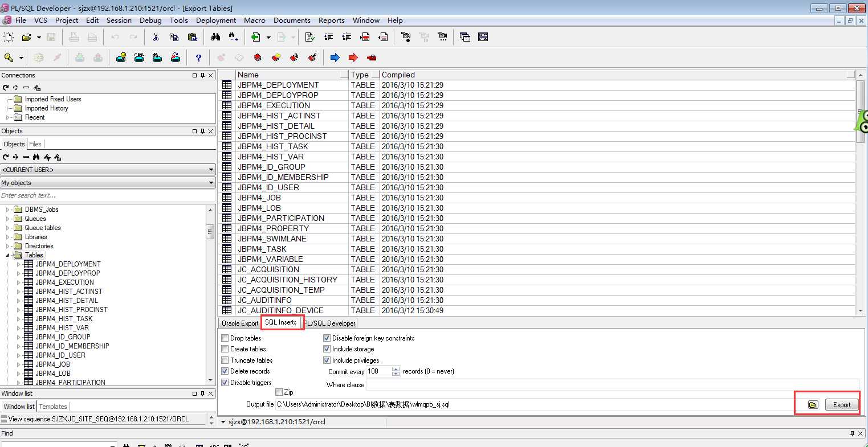868x447 pixels.
Task: Click the Copy toolbar icon
Action: (174, 38)
